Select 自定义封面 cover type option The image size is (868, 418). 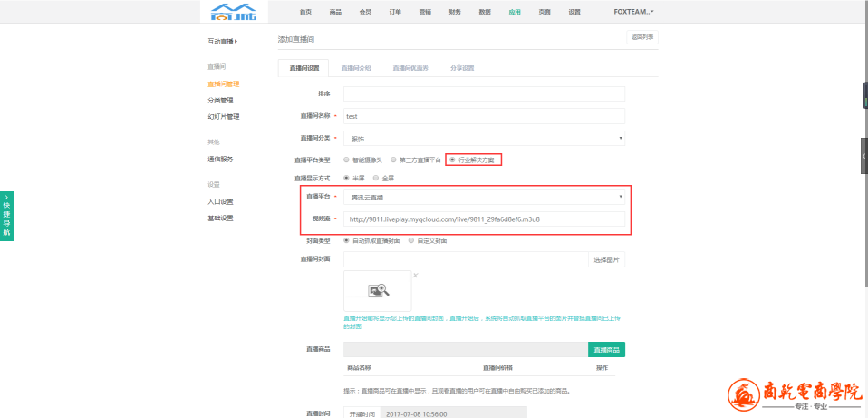[x=411, y=240]
